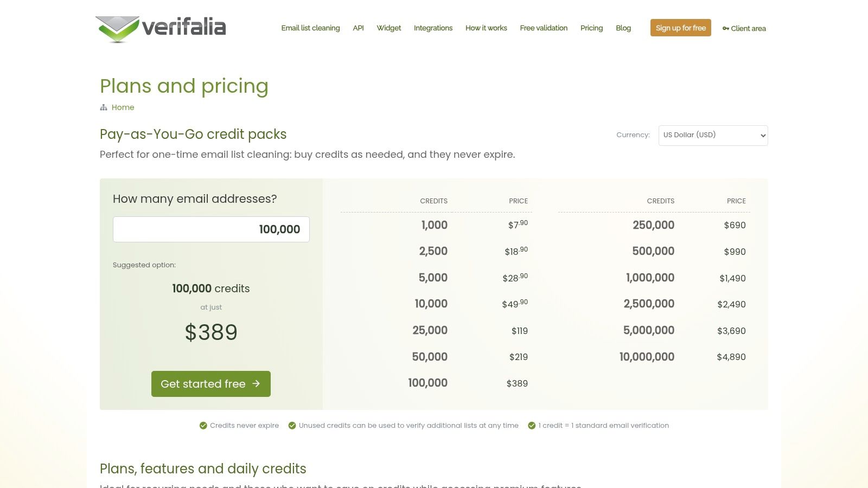Screen dimensions: 868x488
Task: Click the checkmark icon beside Unused credits note
Action: pyautogui.click(x=292, y=426)
